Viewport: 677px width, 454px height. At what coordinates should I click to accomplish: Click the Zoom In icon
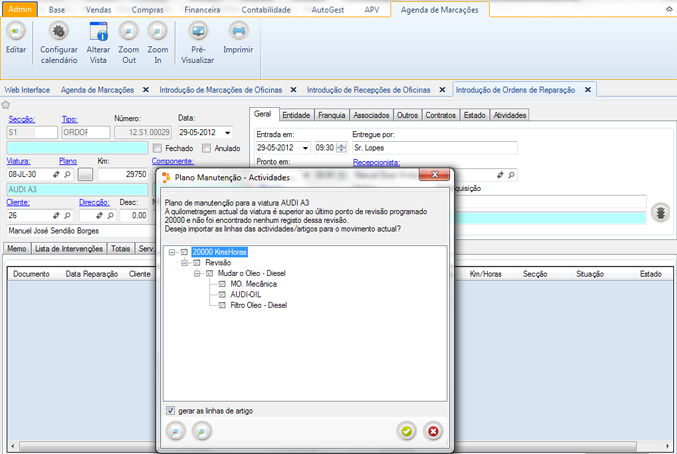(158, 32)
